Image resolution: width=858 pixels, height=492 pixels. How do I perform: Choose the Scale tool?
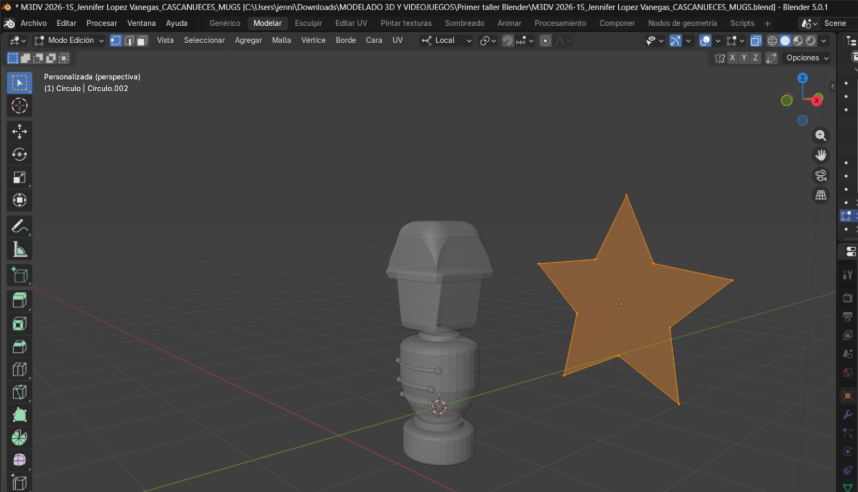tap(20, 178)
